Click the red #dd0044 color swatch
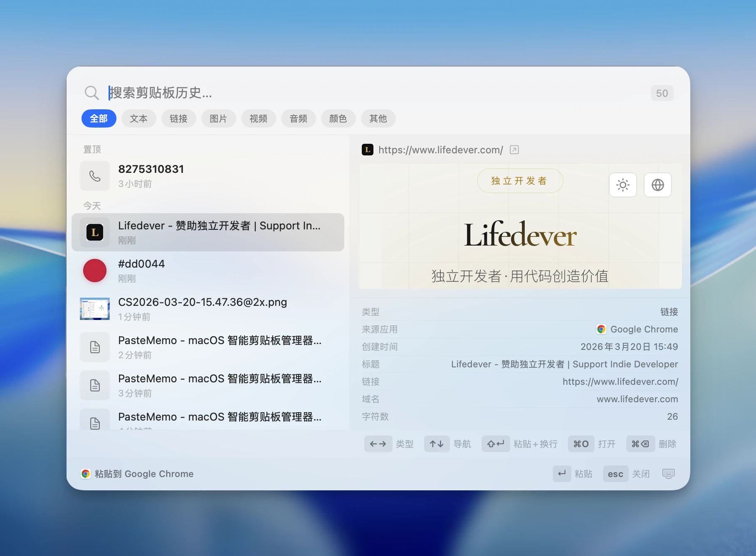This screenshot has height=556, width=756. (x=95, y=271)
